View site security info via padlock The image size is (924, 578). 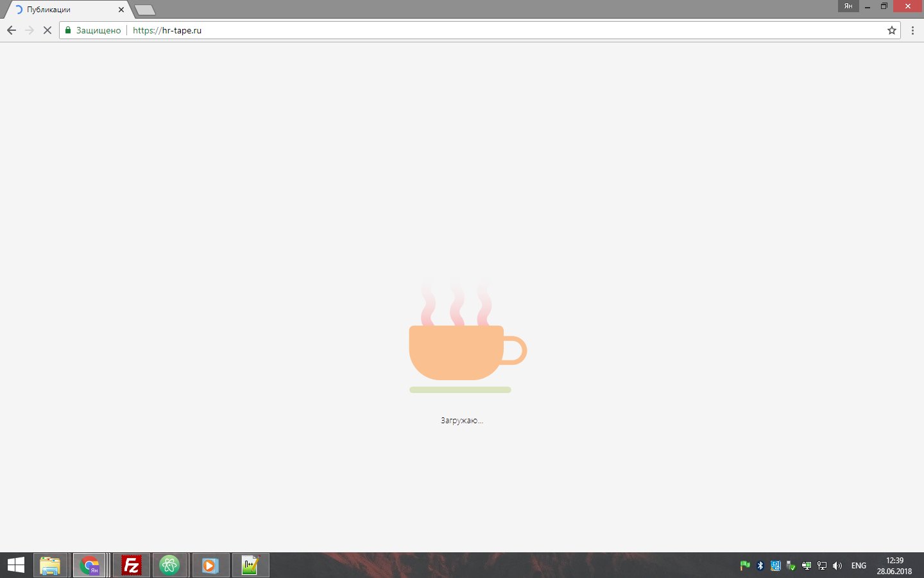click(68, 30)
